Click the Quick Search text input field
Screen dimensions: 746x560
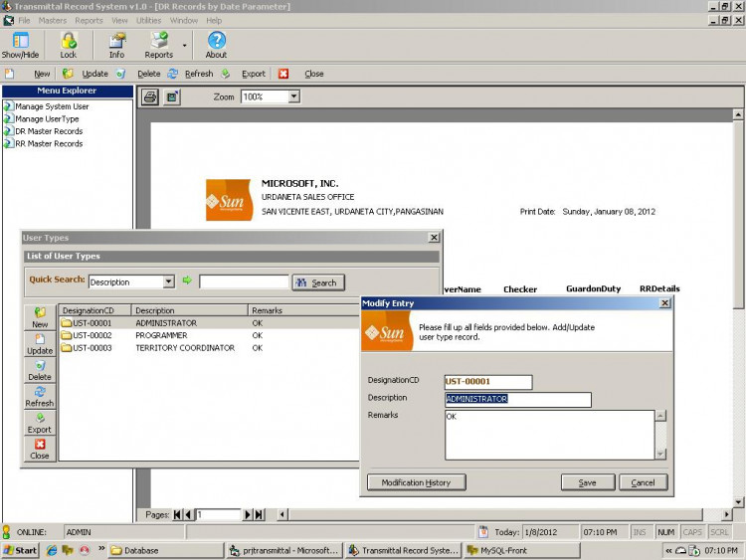244,281
